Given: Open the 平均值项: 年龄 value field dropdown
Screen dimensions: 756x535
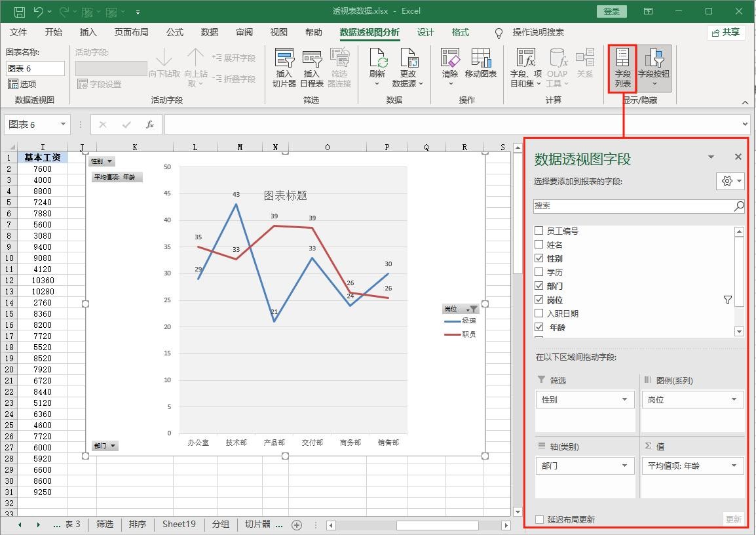Looking at the screenshot, I should coord(734,466).
